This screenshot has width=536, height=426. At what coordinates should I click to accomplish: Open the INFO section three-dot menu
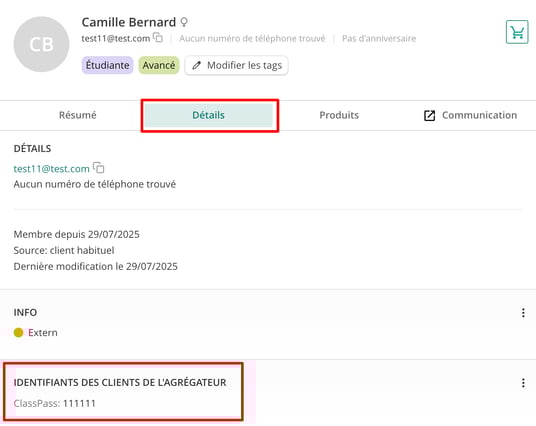(x=523, y=312)
